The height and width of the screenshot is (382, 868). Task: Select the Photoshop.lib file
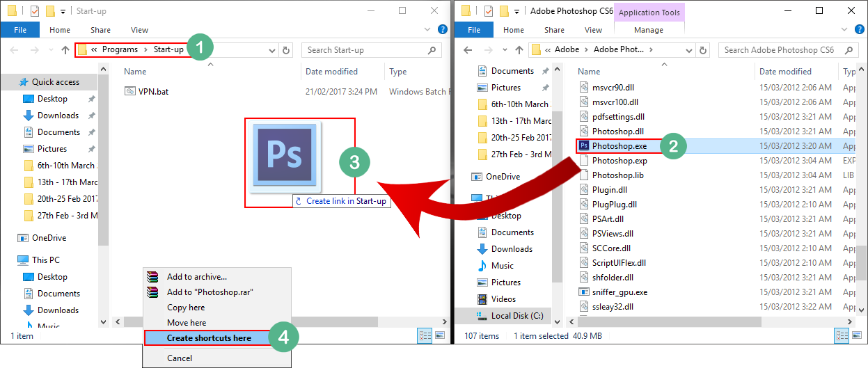[617, 175]
